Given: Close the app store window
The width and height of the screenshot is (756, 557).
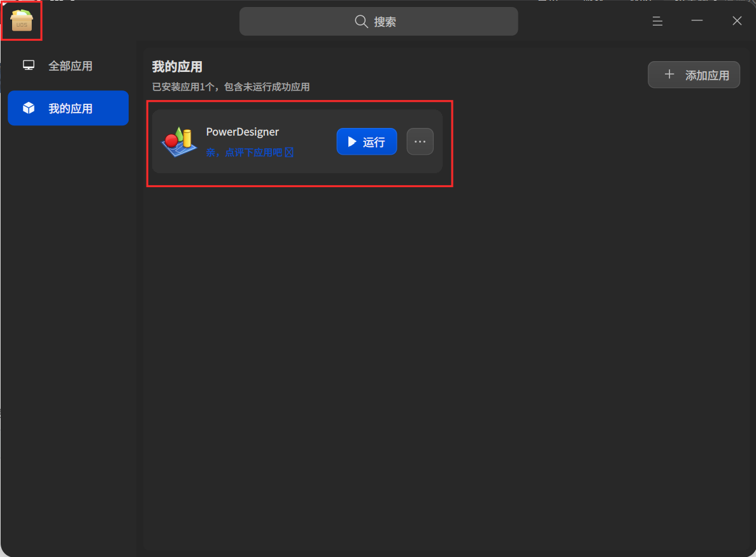Looking at the screenshot, I should [737, 21].
